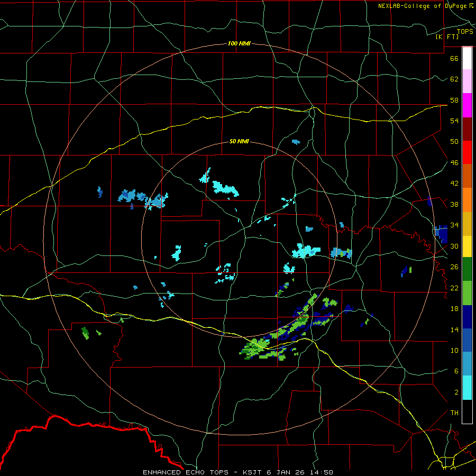Click the TH legend label
The height and width of the screenshot is (476, 476).
(x=454, y=413)
